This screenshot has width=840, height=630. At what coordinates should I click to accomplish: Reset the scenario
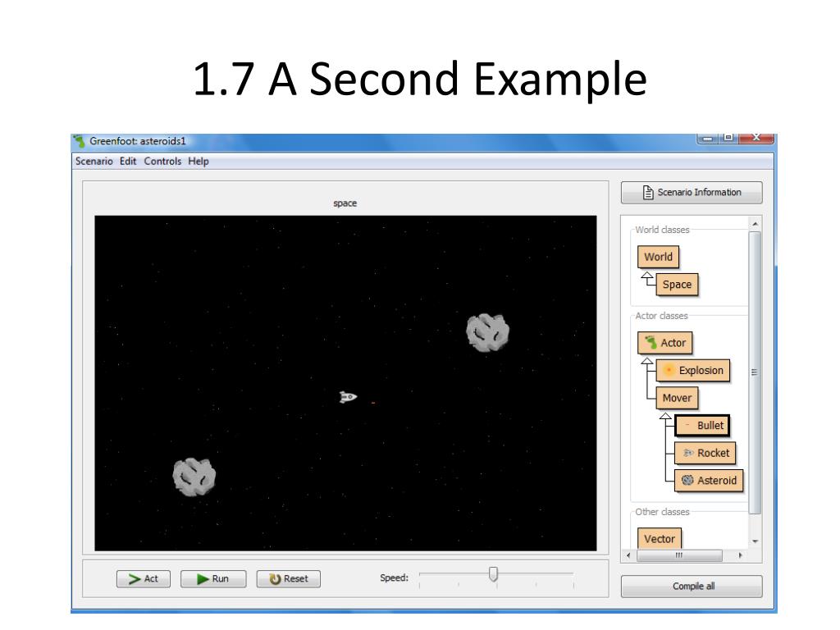[x=288, y=578]
